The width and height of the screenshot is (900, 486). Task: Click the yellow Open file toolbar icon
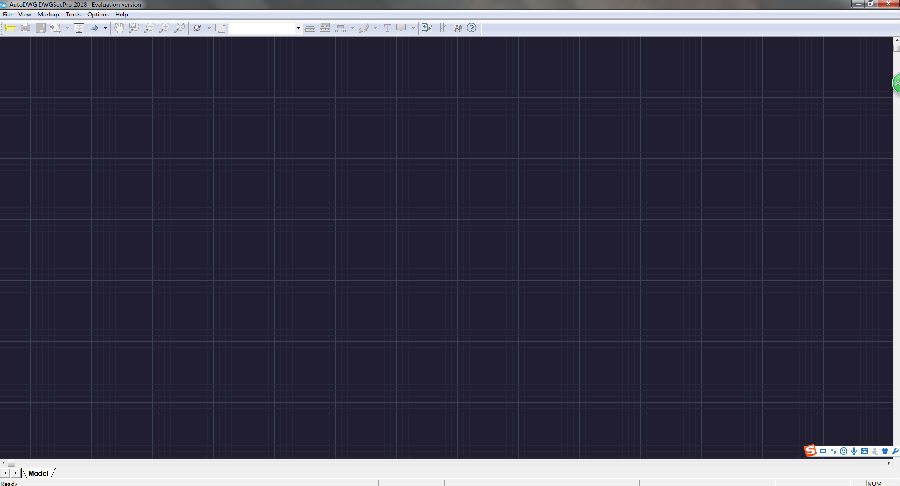point(10,28)
